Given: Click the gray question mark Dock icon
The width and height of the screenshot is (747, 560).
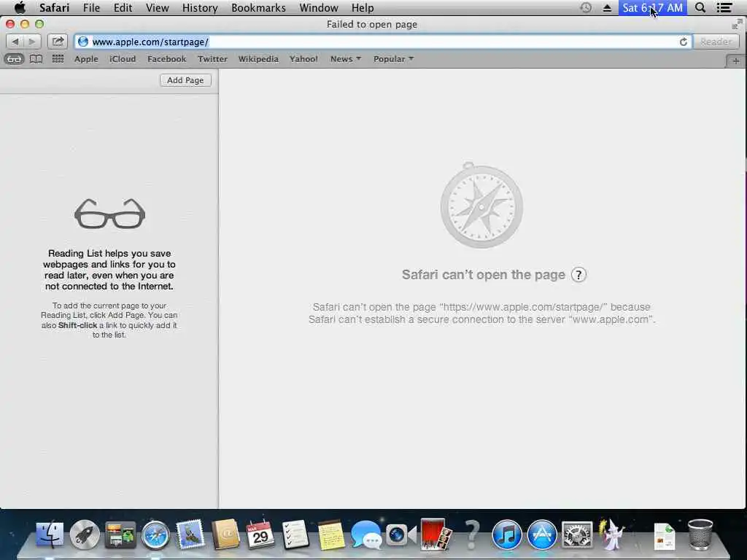Looking at the screenshot, I should coord(472,534).
